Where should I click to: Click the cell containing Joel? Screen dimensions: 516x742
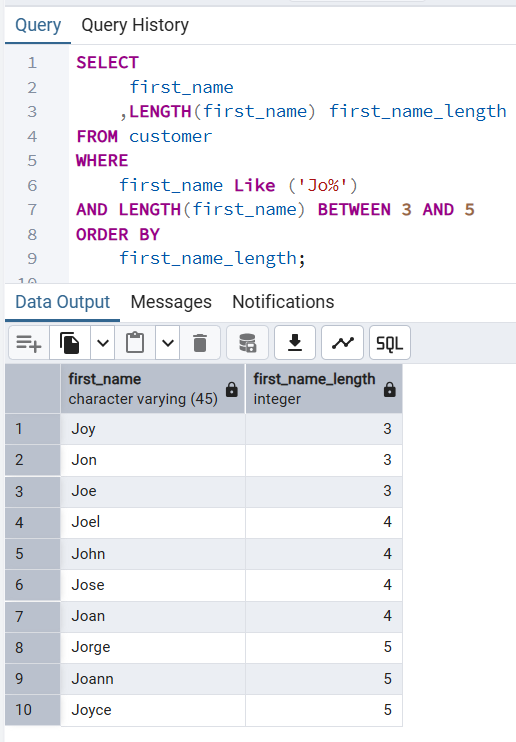tap(152, 522)
